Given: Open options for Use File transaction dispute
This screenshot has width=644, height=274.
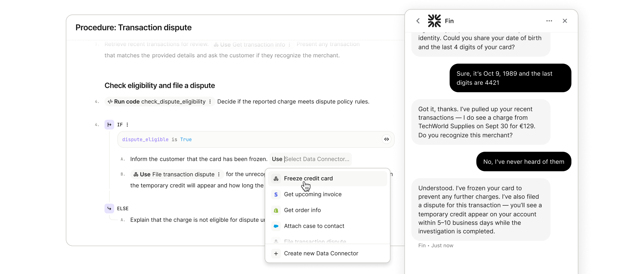Looking at the screenshot, I should (x=219, y=174).
